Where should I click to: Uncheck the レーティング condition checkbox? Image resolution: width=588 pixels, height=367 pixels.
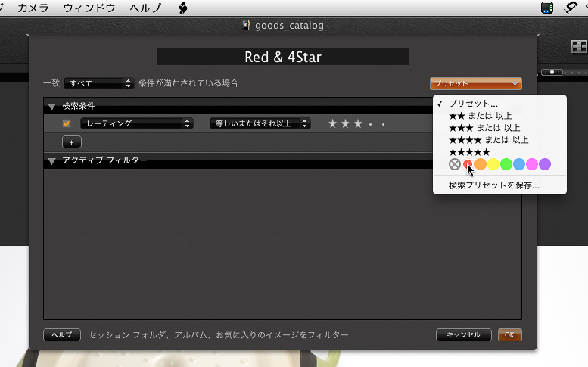(x=67, y=123)
